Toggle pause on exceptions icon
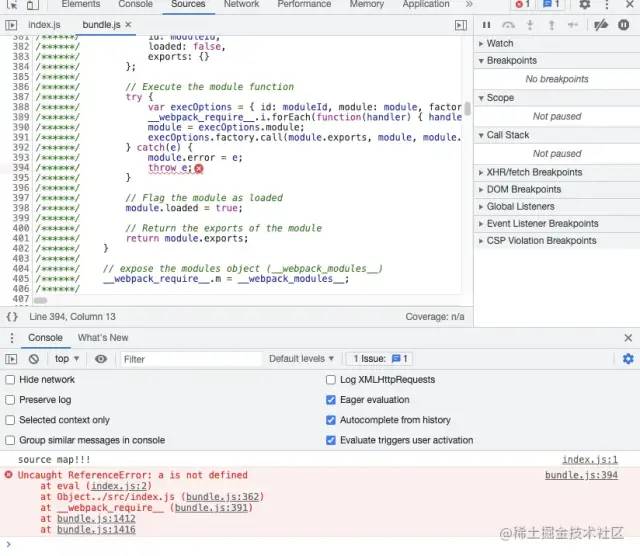Viewport: 640px width, 556px height. tap(623, 25)
